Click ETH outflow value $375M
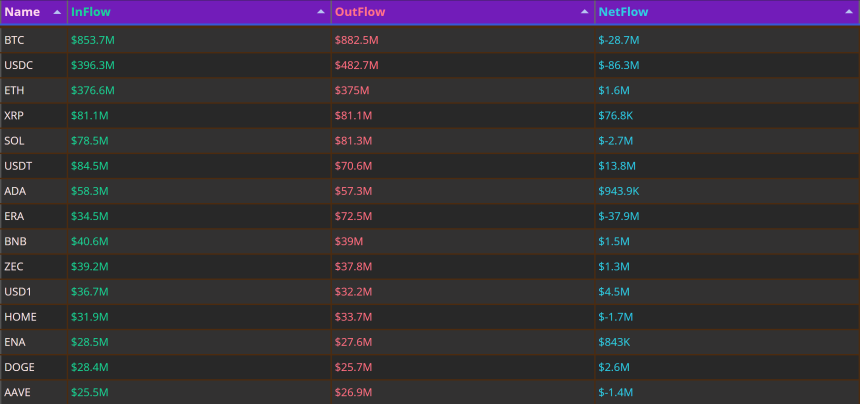The width and height of the screenshot is (860, 404). click(352, 90)
